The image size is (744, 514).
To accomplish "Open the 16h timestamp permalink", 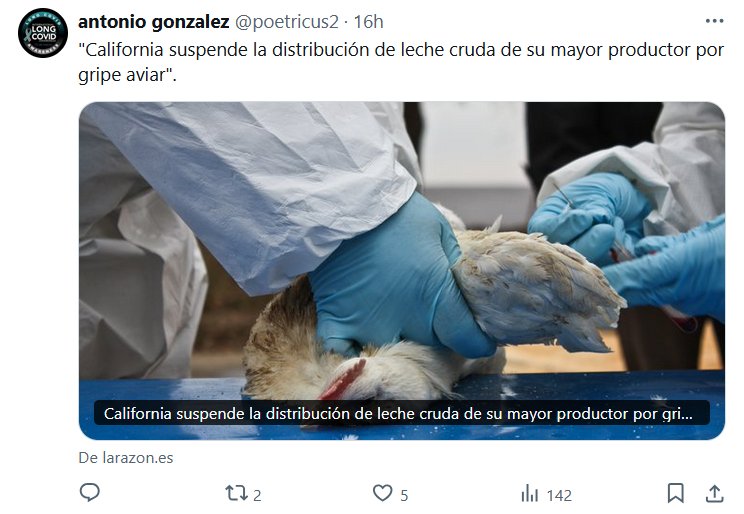I will pyautogui.click(x=368, y=22).
